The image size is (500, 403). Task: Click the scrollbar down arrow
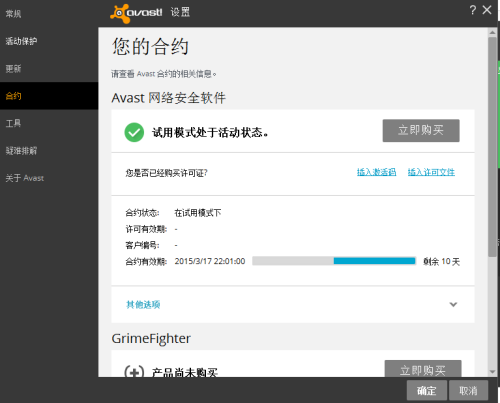tap(492, 372)
